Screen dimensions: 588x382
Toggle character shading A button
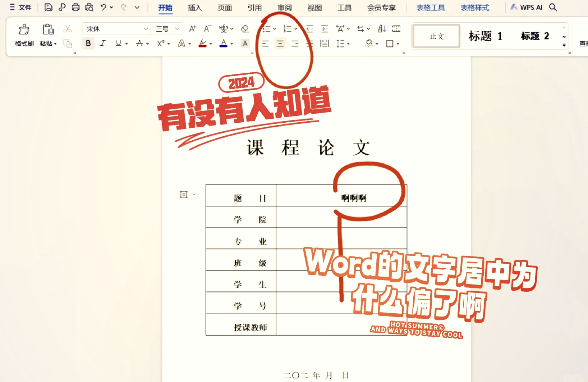[x=245, y=44]
